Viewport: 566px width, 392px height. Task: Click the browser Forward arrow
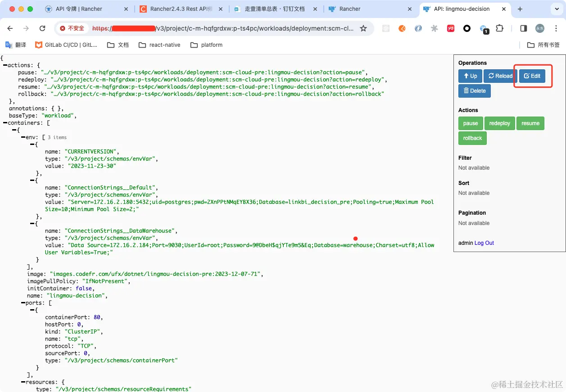tap(26, 28)
